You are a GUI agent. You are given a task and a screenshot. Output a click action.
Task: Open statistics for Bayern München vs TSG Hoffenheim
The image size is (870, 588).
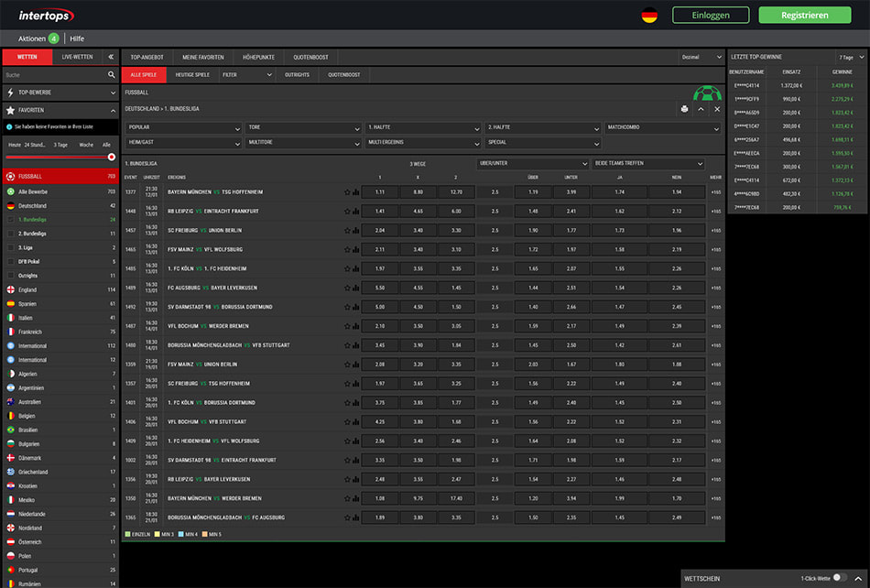click(x=355, y=192)
